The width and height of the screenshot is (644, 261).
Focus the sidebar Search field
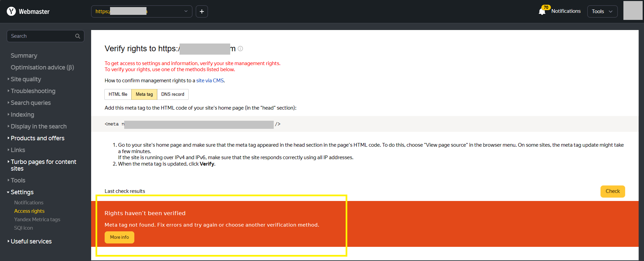[46, 36]
